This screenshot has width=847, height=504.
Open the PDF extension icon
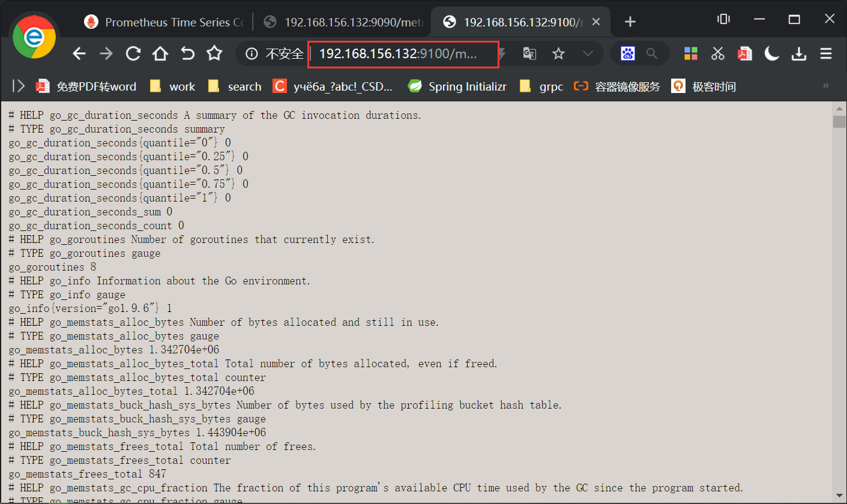(x=744, y=53)
